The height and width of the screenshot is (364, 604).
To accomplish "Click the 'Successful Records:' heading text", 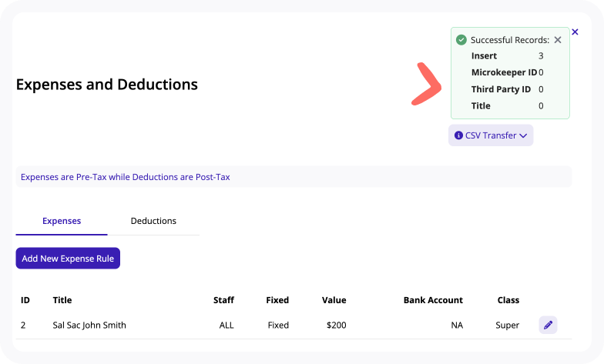I will tap(510, 40).
